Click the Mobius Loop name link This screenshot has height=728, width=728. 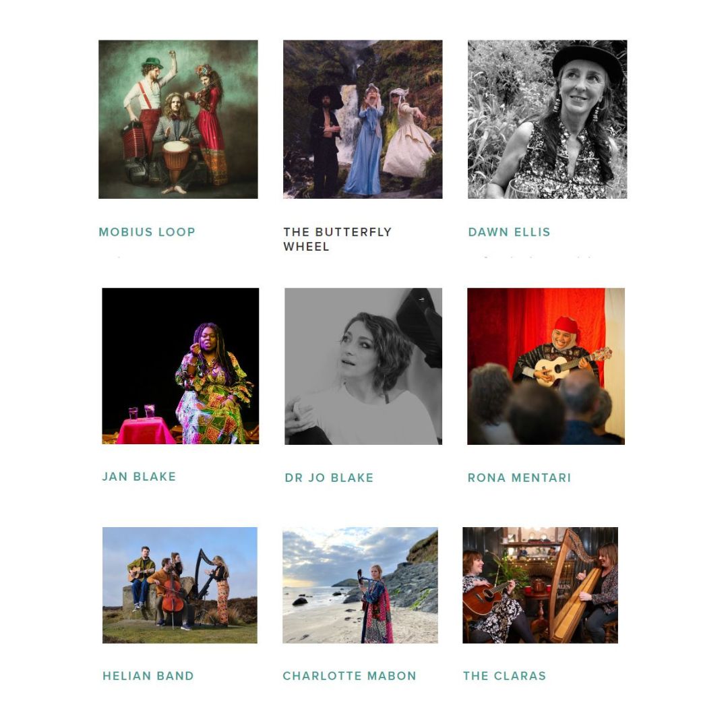tap(147, 232)
